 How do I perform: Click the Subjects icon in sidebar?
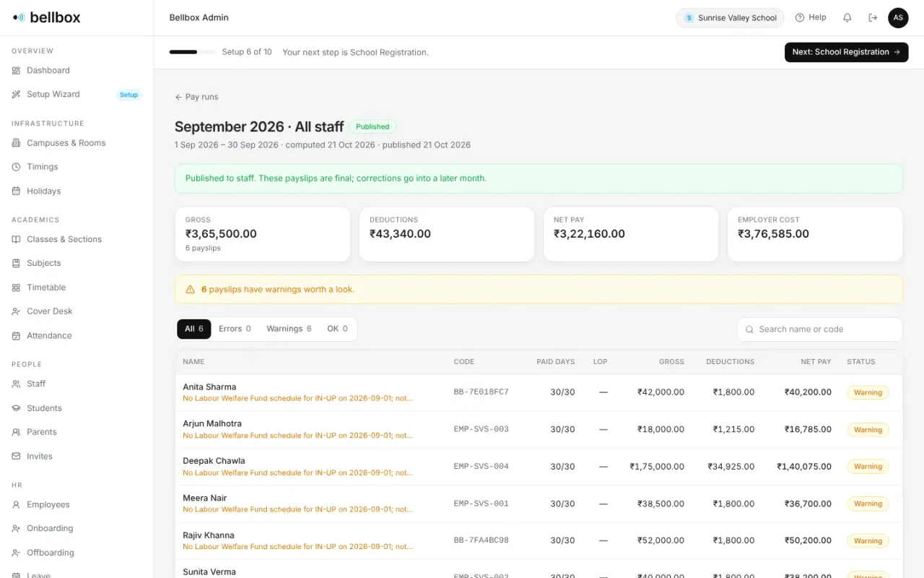pyautogui.click(x=16, y=263)
